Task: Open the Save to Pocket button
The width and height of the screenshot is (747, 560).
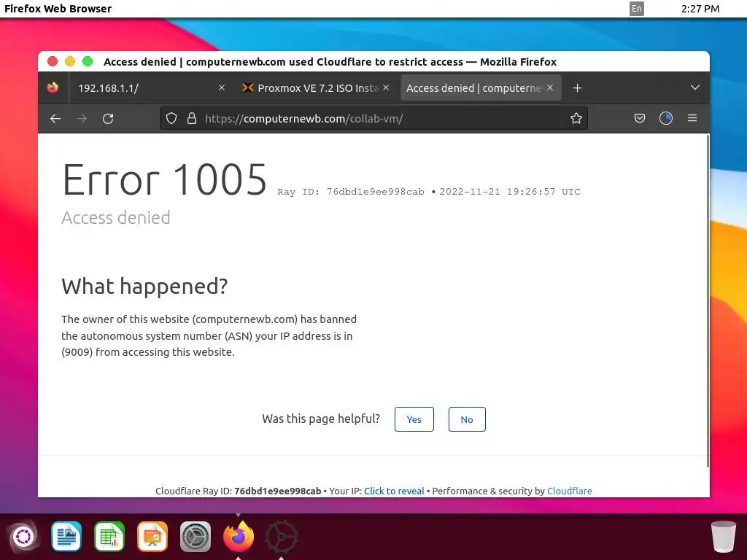Action: coord(639,118)
